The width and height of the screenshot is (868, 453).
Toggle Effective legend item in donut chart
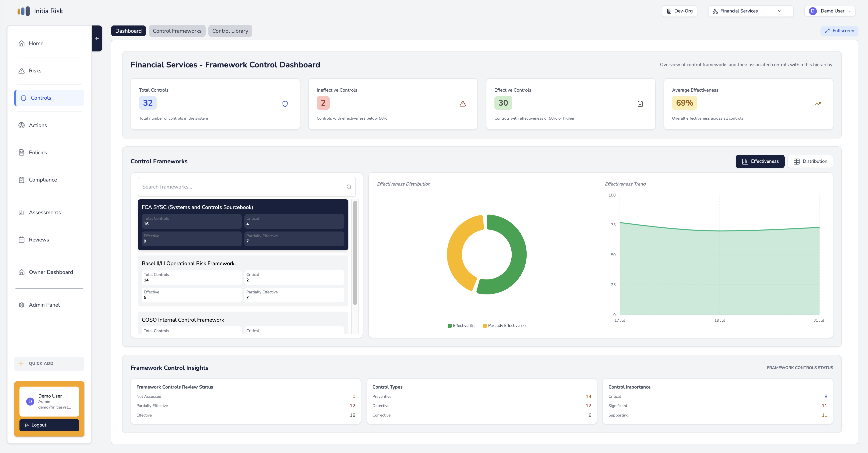(461, 326)
